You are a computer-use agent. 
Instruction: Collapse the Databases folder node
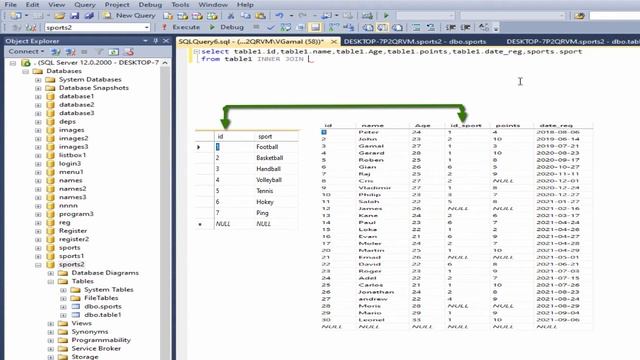tap(25, 71)
